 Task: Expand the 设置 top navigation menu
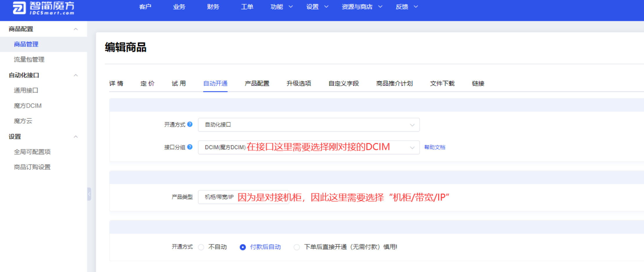[317, 7]
